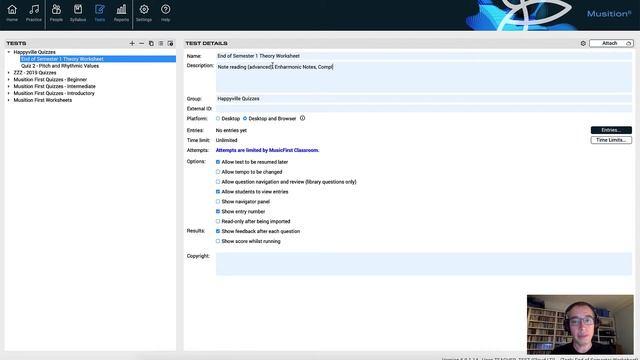Select the Happyville Quizzes tree row

pos(35,52)
